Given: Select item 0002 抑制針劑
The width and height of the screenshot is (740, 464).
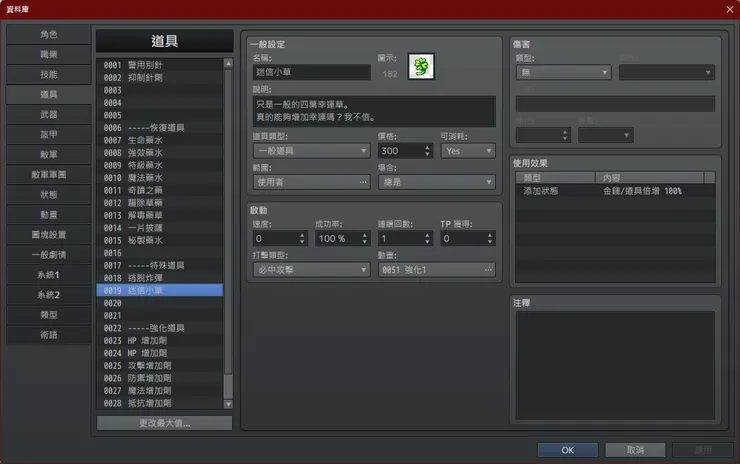Looking at the screenshot, I should tap(160, 78).
